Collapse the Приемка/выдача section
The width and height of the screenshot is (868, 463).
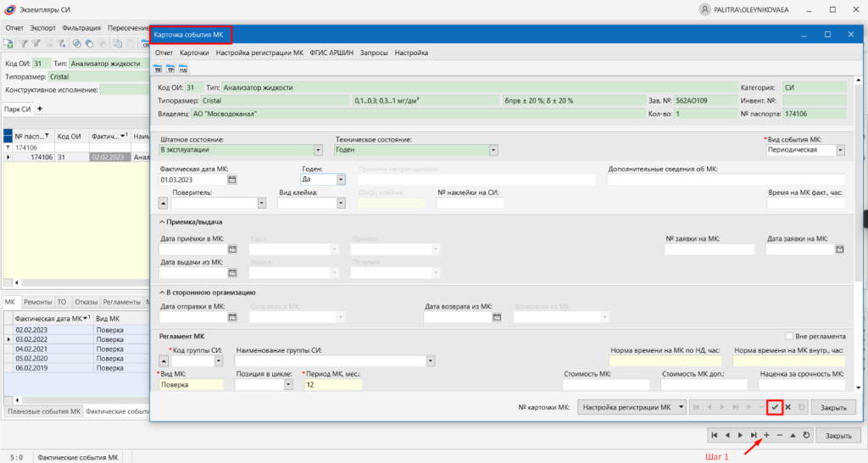tap(162, 222)
